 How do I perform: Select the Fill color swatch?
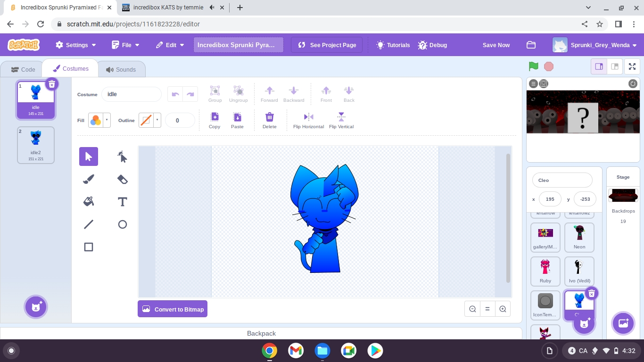[x=96, y=120]
